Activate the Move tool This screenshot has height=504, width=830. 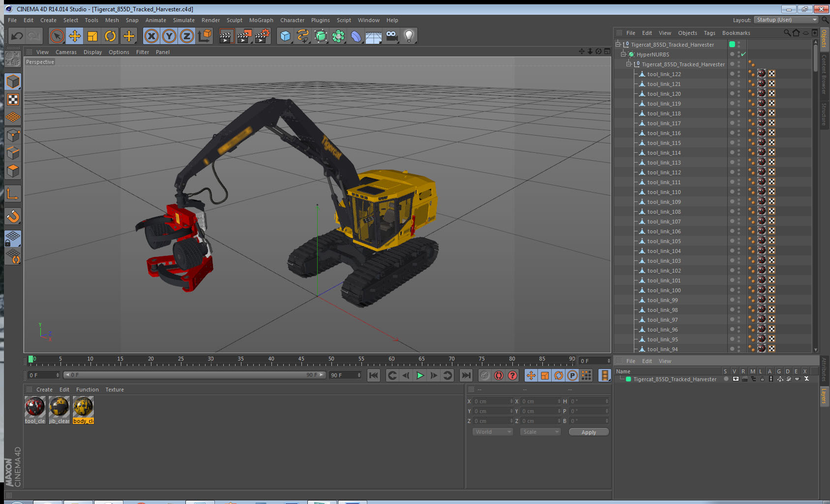click(75, 36)
